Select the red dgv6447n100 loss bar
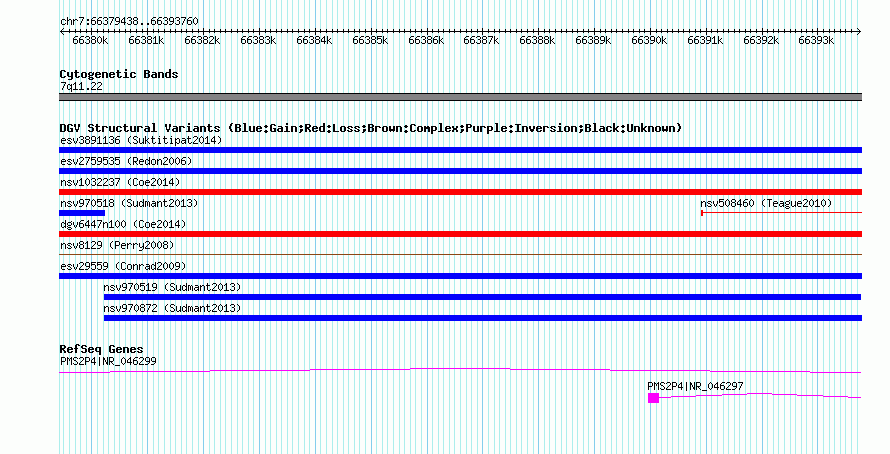 460,234
